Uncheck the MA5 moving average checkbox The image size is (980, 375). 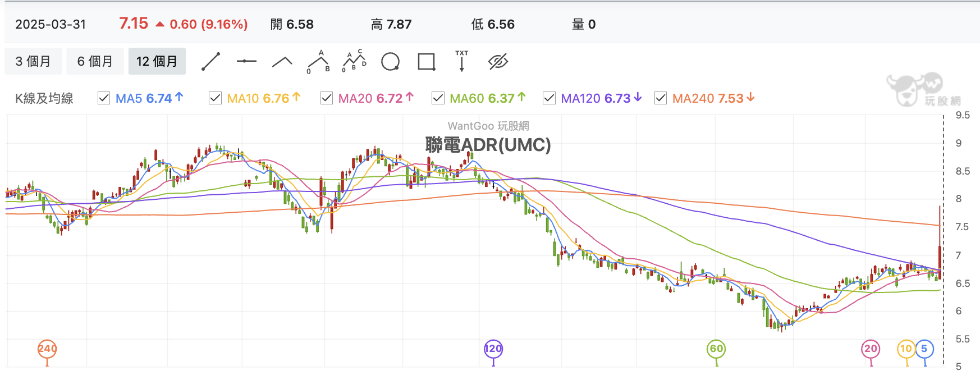tap(104, 98)
